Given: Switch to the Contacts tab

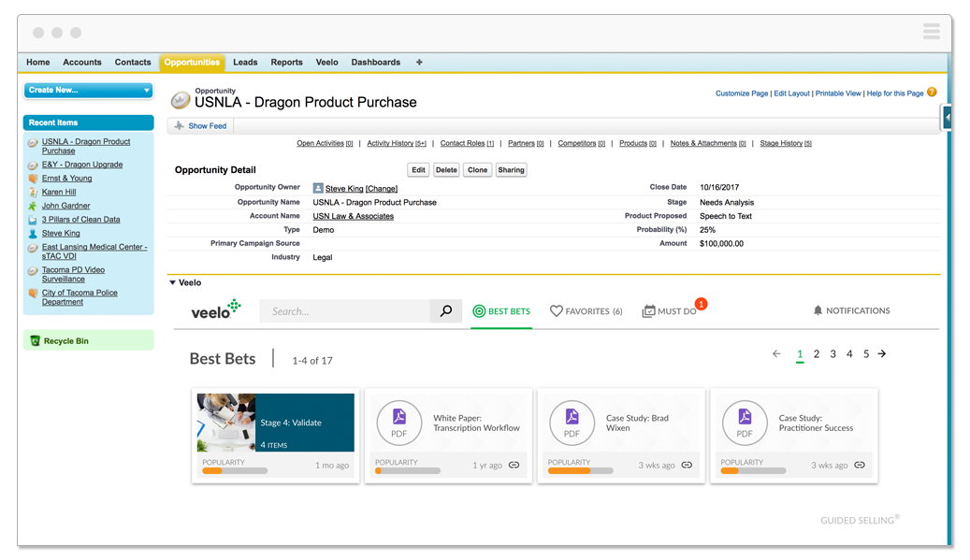Looking at the screenshot, I should 133,62.
